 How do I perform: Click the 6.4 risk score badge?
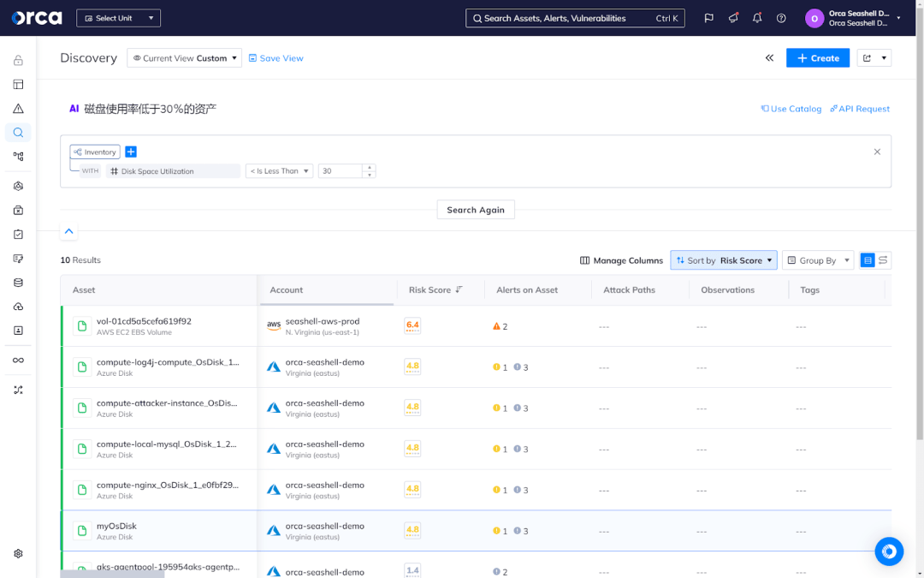coord(412,325)
